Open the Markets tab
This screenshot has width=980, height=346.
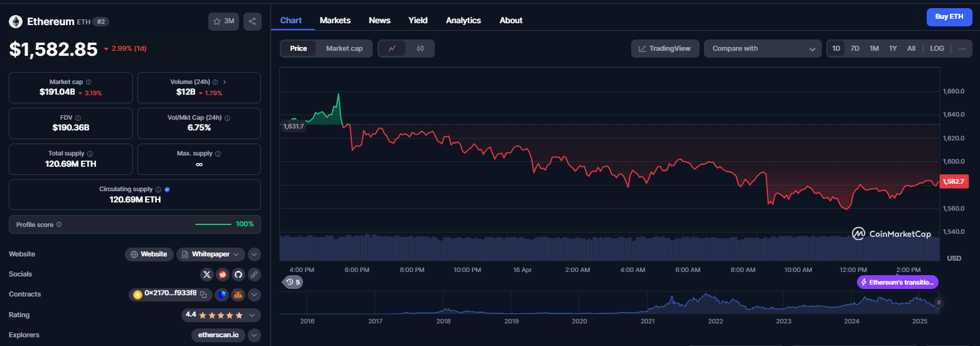coord(335,20)
